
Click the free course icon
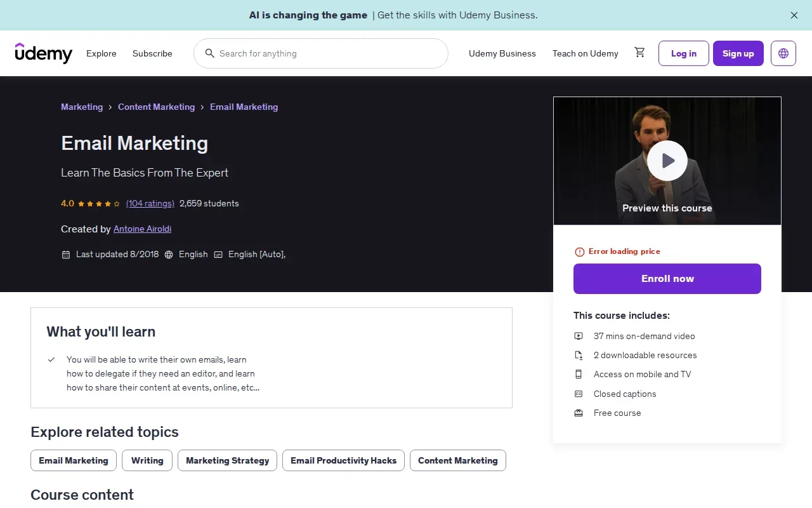579,413
